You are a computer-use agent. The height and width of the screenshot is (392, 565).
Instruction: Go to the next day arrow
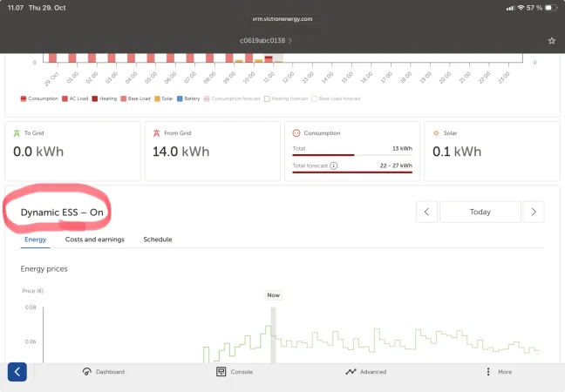534,212
